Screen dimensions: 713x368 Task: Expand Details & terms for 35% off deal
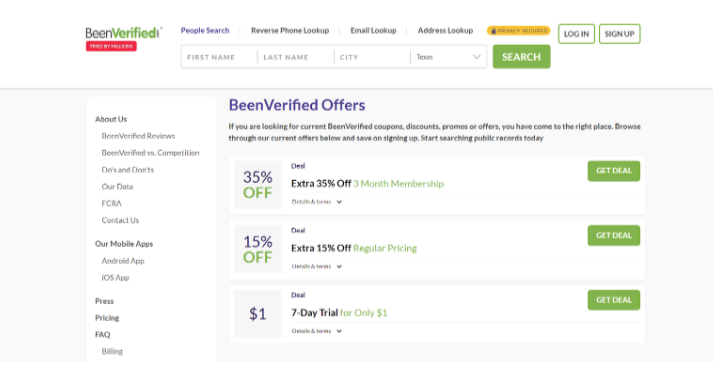point(316,202)
